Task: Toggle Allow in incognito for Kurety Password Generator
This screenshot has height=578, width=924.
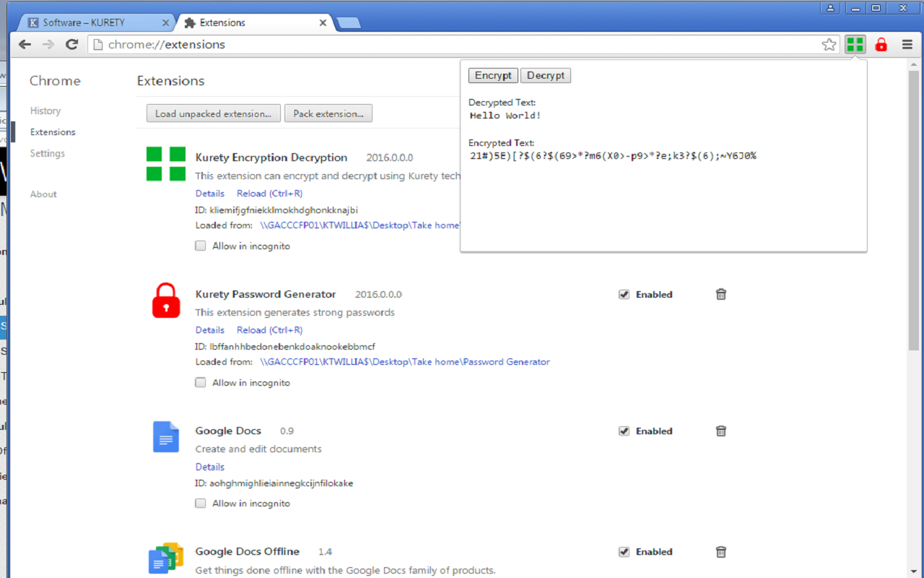Action: coord(201,382)
